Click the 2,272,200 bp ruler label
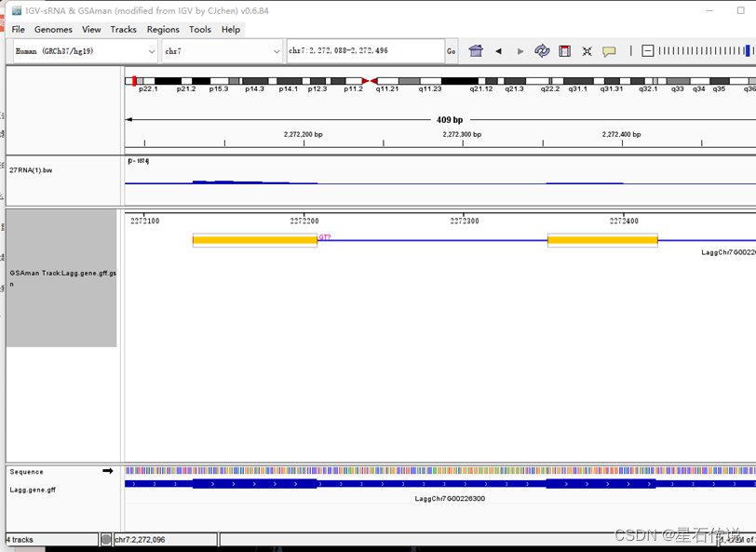The image size is (756, 552). (x=304, y=134)
